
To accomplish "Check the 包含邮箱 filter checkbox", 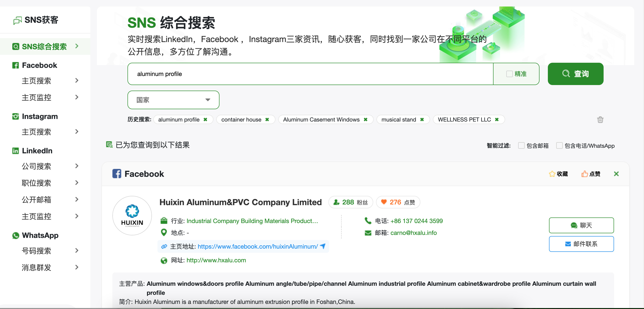I will point(521,145).
